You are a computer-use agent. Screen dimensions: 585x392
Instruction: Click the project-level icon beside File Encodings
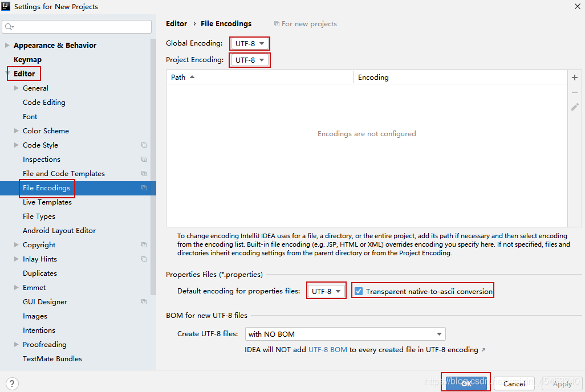144,188
